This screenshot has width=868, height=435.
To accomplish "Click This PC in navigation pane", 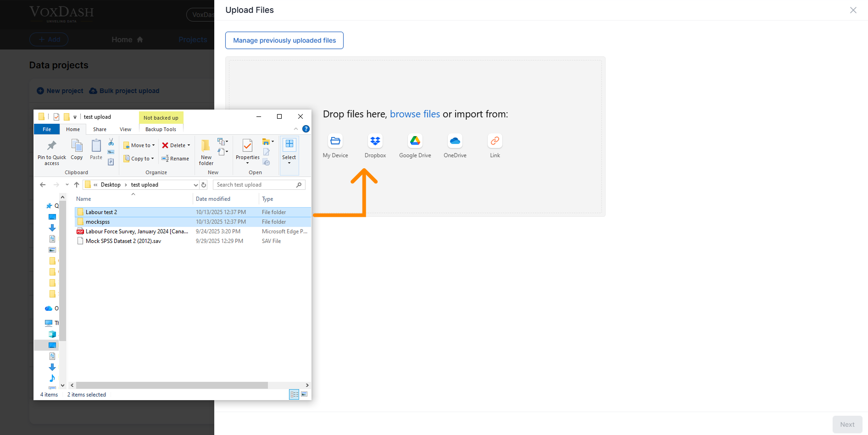I will coord(49,323).
